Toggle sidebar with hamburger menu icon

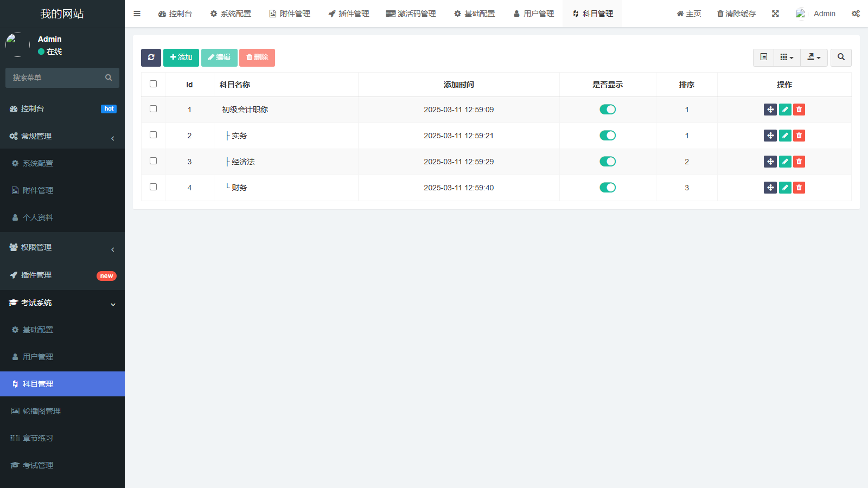point(137,14)
